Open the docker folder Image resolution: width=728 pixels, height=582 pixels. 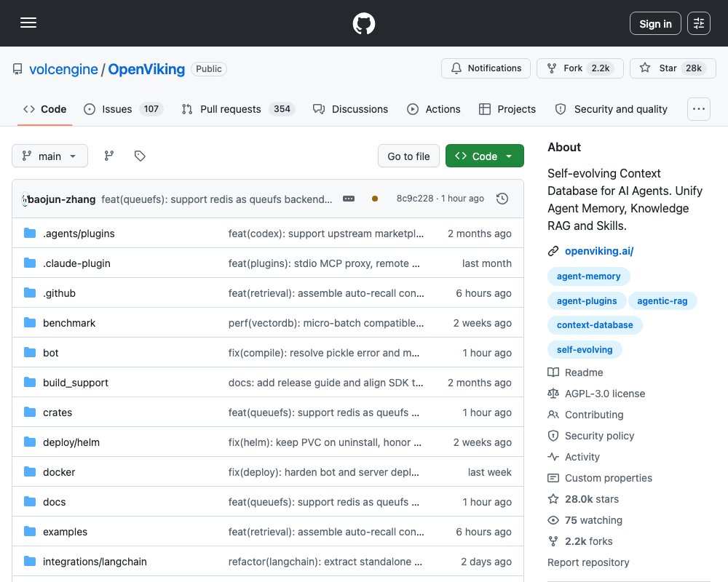point(59,472)
